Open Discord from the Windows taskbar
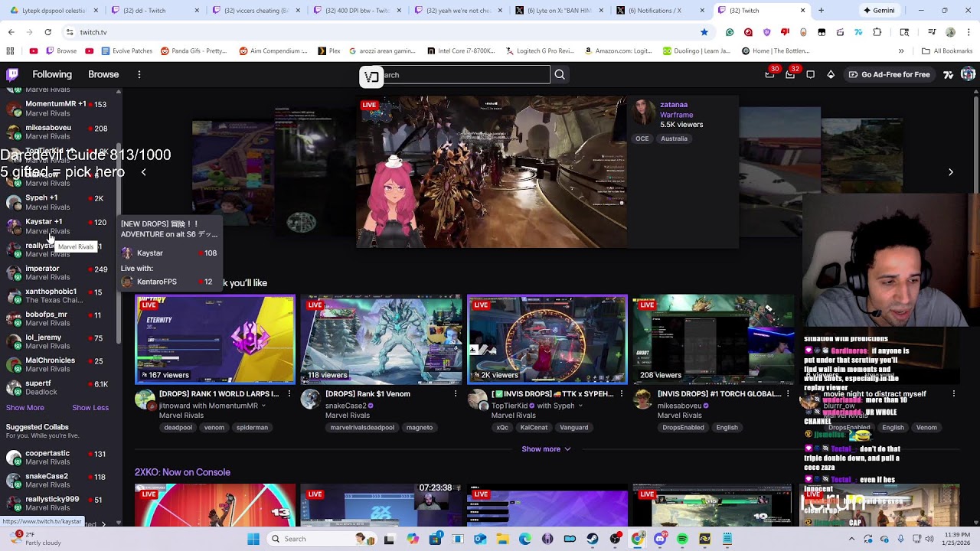The image size is (980, 551). pyautogui.click(x=660, y=539)
